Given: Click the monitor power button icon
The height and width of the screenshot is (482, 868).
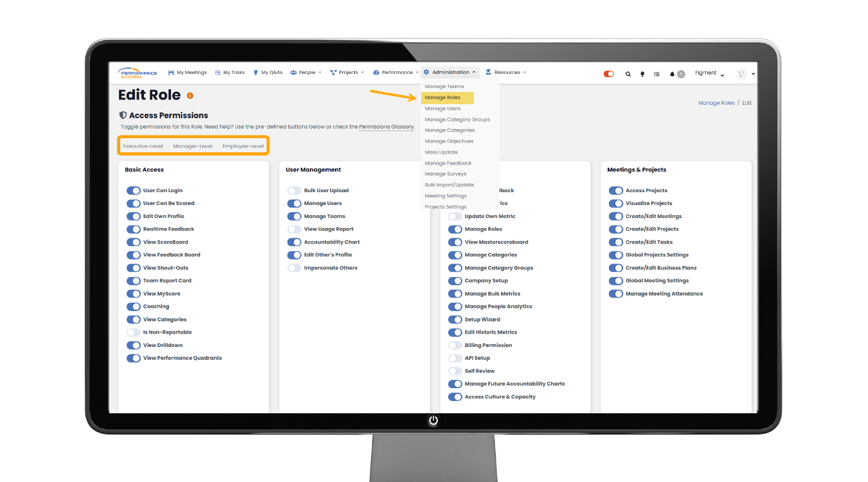Looking at the screenshot, I should (x=433, y=420).
